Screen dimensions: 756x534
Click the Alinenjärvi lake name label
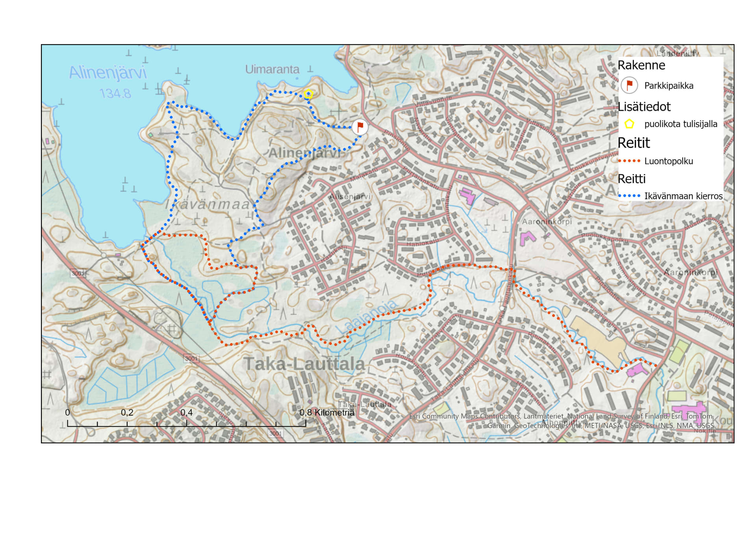107,72
